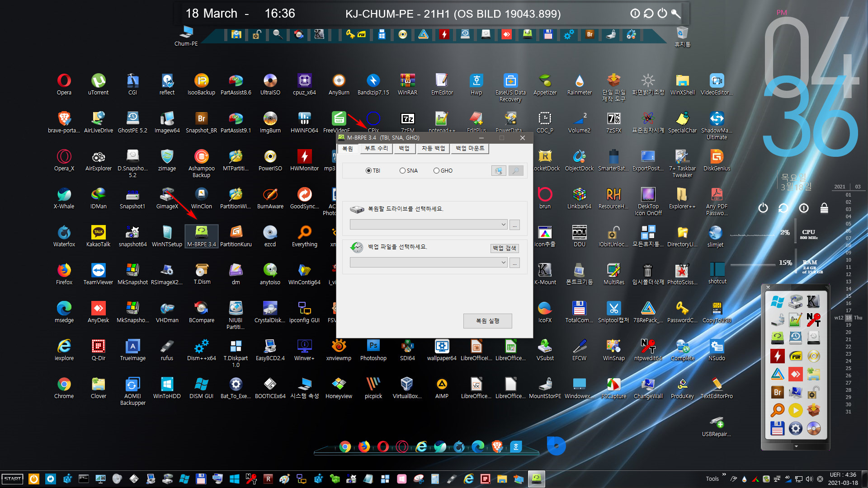Launch Photoshop from the desktop
Screen dimensions: 868x488
[x=373, y=350]
